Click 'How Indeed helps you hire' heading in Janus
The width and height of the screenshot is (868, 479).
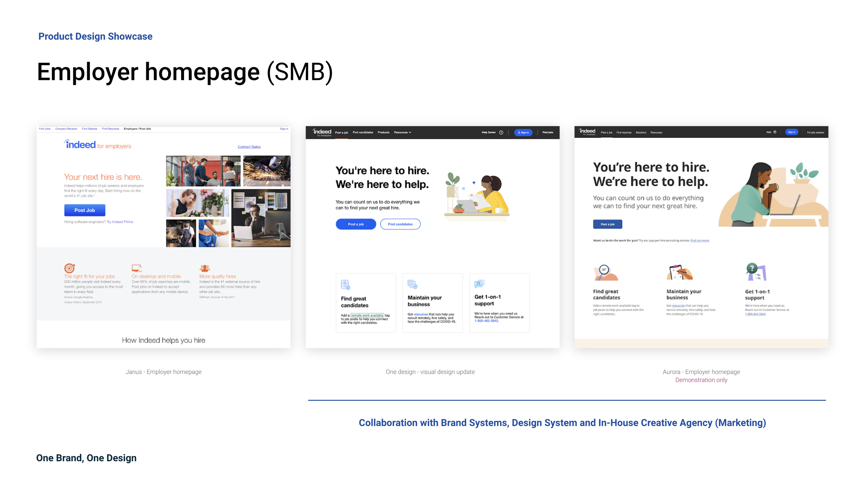coord(164,340)
